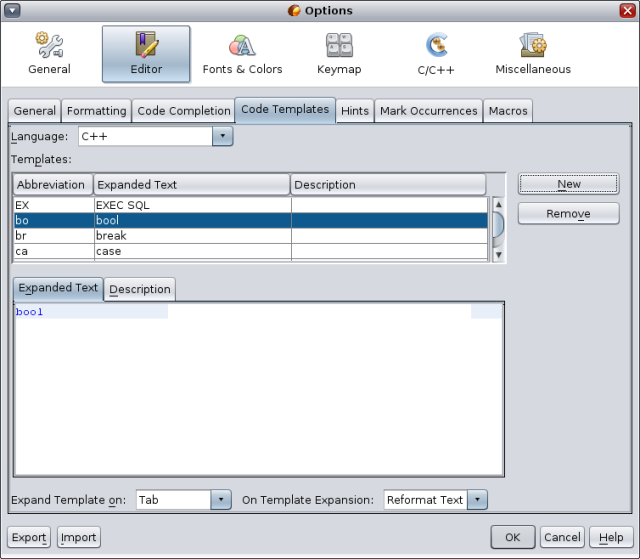This screenshot has height=559, width=640.
Task: Click the 'bool' cell in the table
Action: [x=193, y=220]
